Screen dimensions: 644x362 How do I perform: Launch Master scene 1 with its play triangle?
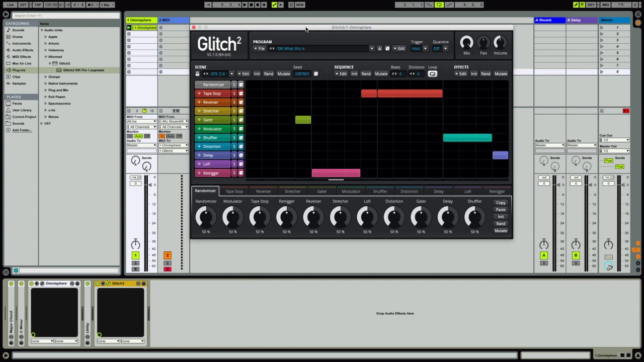pyautogui.click(x=601, y=28)
